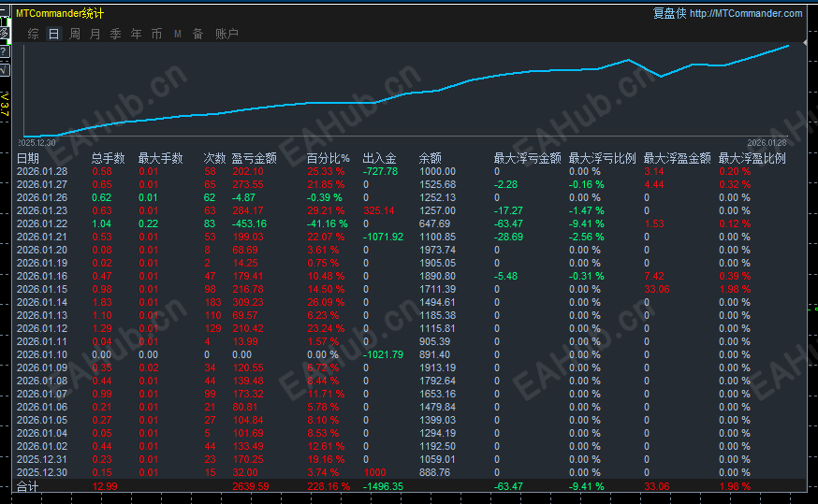Viewport: 818px width, 504px height.
Task: Click the floating loss ratio -2.56 %
Action: [x=587, y=237]
